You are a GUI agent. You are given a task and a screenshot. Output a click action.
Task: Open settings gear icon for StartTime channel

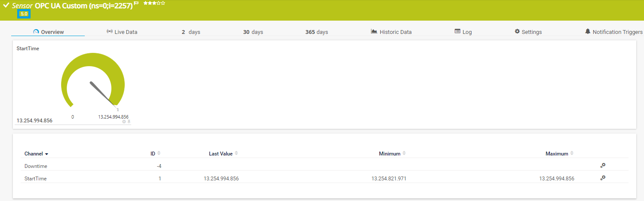[x=603, y=178]
